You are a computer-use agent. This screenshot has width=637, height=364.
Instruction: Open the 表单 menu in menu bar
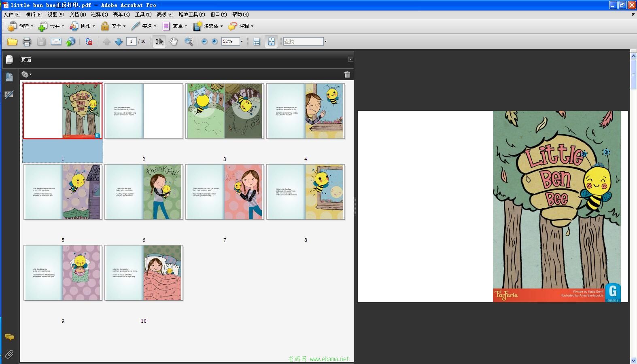(x=121, y=15)
